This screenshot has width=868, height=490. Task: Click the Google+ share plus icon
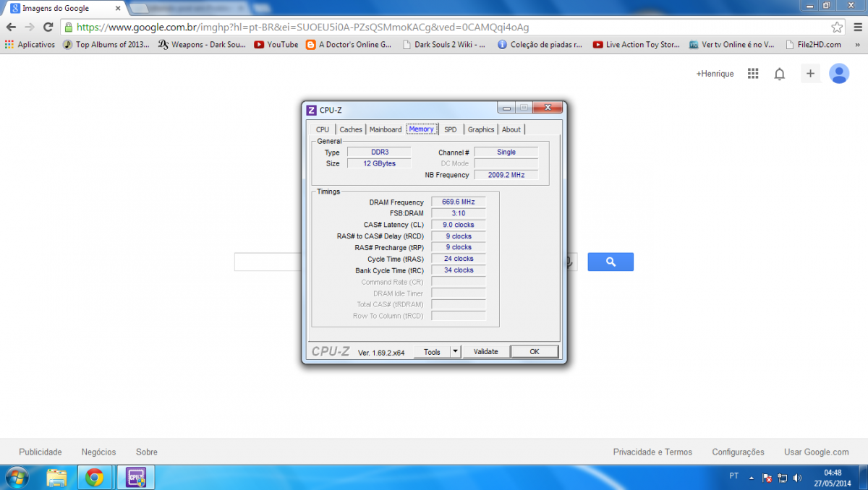(811, 74)
